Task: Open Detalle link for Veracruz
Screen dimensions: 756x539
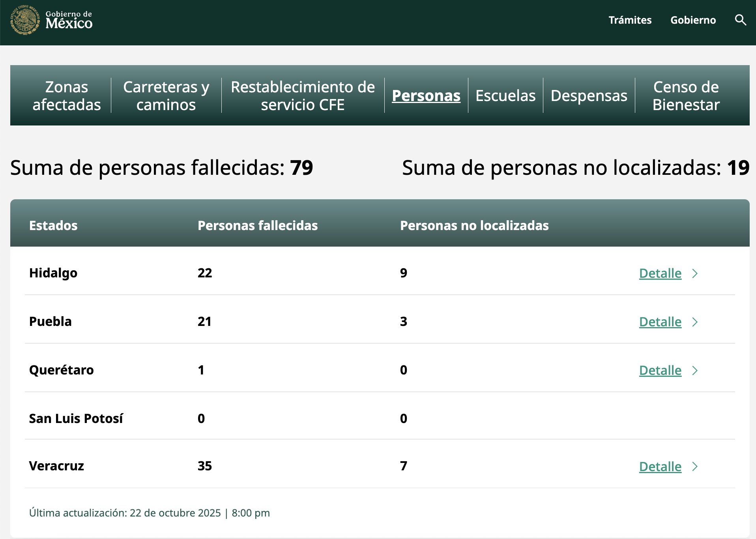Action: 660,466
